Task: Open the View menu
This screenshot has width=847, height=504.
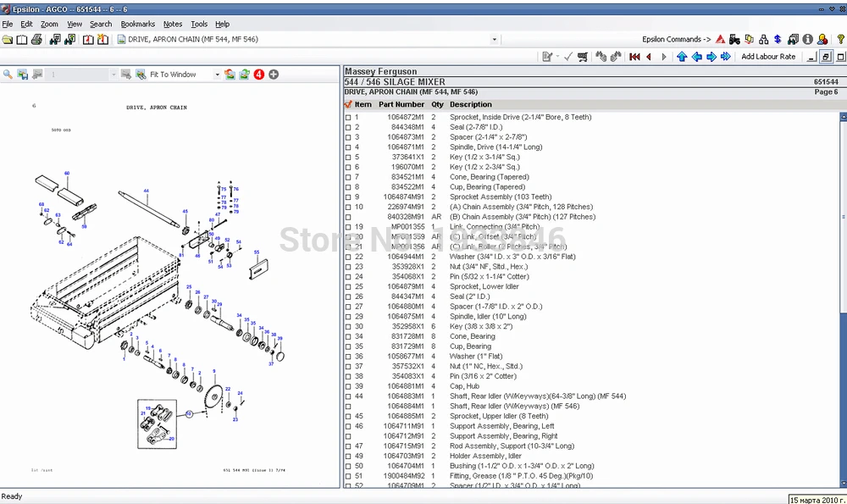Action: [x=75, y=24]
